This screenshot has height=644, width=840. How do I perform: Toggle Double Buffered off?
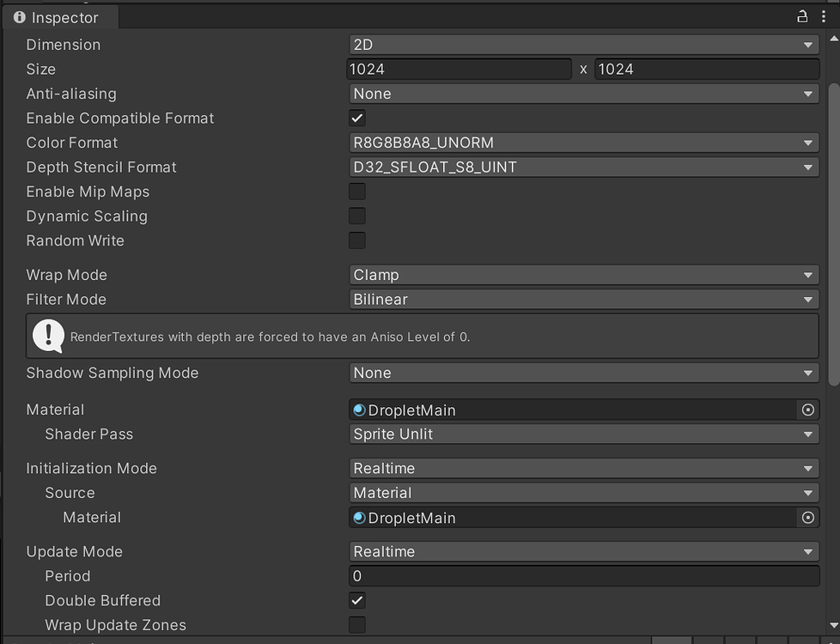(x=356, y=600)
